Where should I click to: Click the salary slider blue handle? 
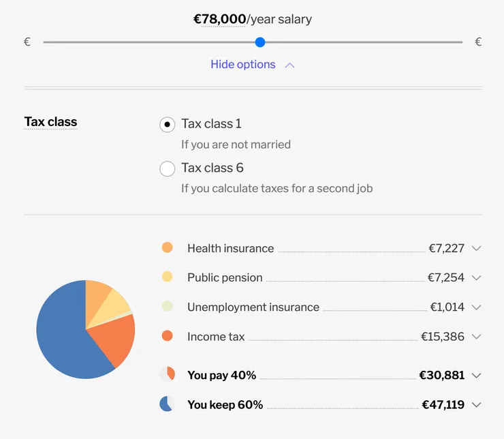point(259,42)
